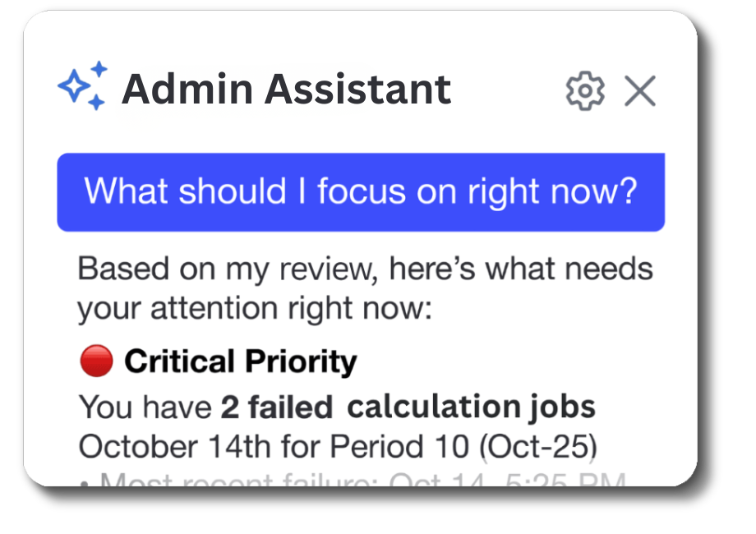Select the "What should I focus on" message bubble
The height and width of the screenshot is (534, 756).
click(x=360, y=191)
